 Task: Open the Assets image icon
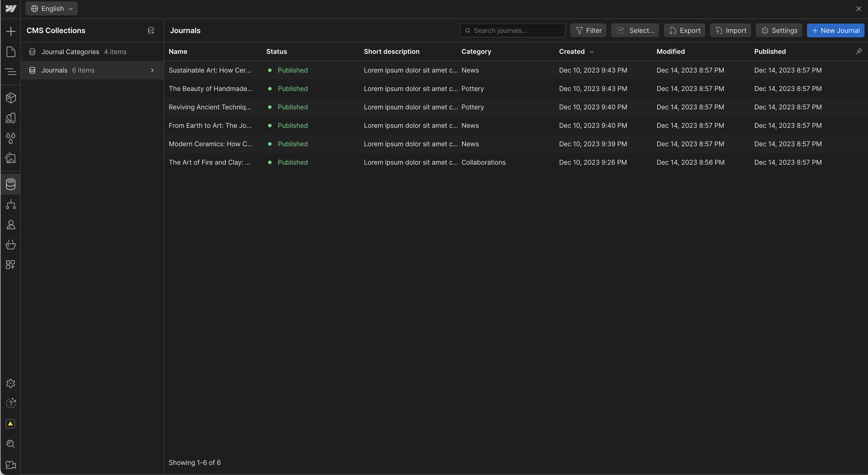pyautogui.click(x=11, y=158)
